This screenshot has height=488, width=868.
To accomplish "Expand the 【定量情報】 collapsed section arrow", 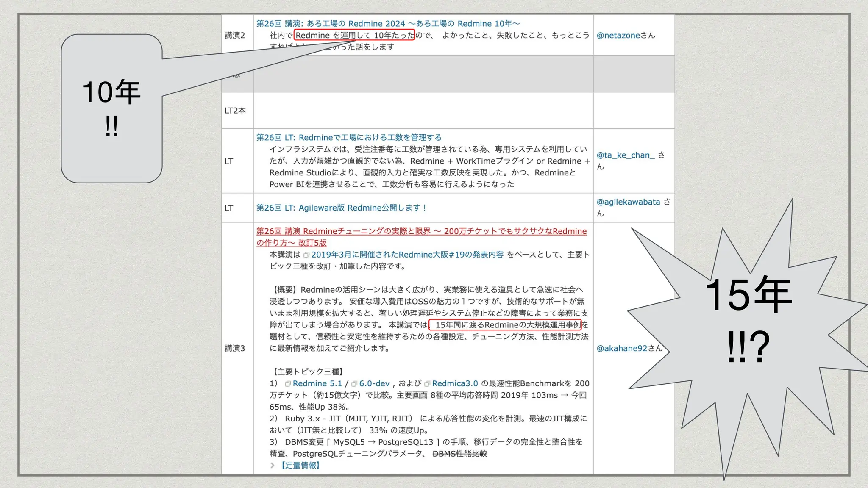I will [273, 465].
